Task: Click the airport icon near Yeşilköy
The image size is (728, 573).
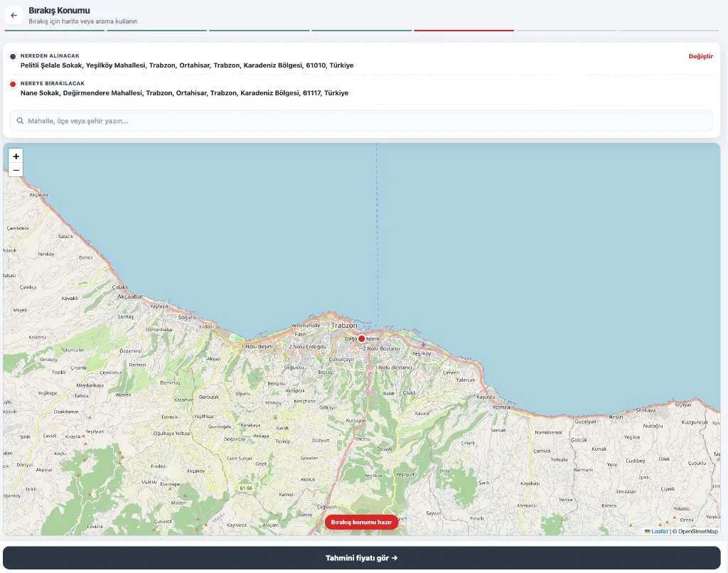Action: (423, 345)
